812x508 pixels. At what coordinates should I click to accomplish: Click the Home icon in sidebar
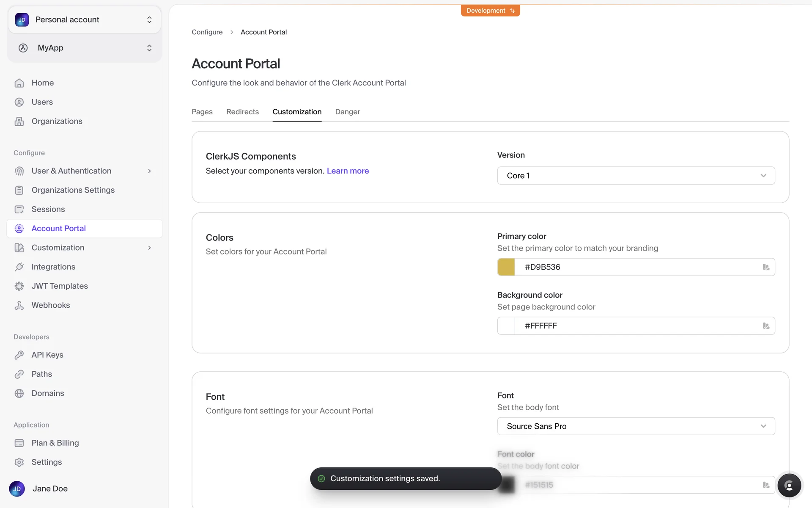pyautogui.click(x=19, y=83)
